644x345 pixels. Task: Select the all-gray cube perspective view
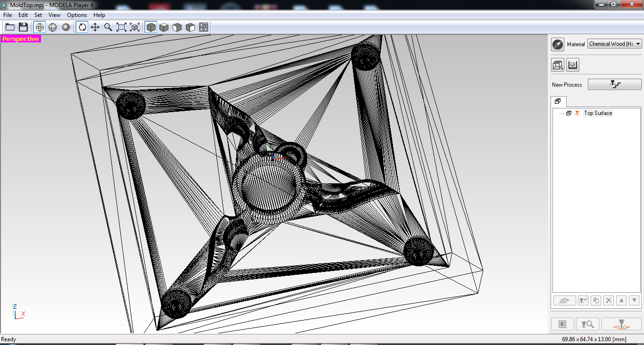pyautogui.click(x=151, y=27)
